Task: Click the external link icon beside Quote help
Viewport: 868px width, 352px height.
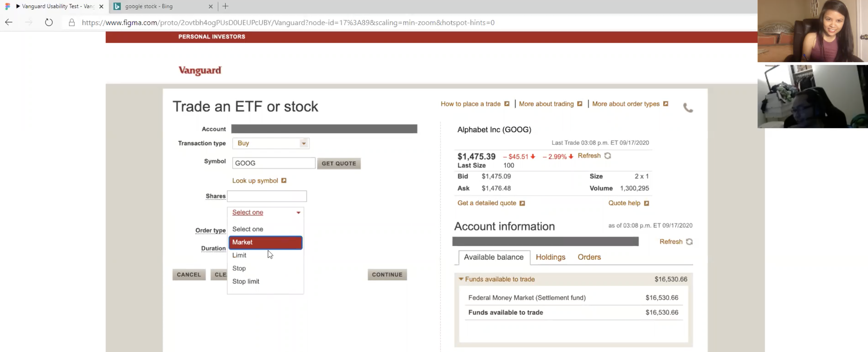Action: click(x=646, y=203)
